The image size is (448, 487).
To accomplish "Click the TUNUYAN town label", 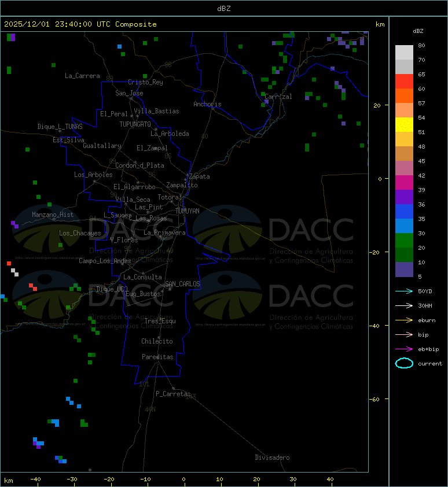I will click(188, 211).
